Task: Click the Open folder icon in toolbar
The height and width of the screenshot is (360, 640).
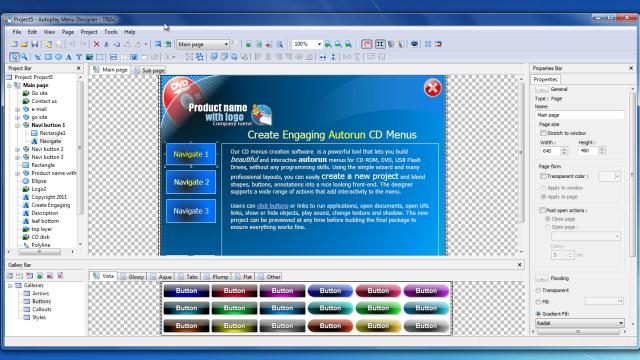Action: tap(24, 44)
